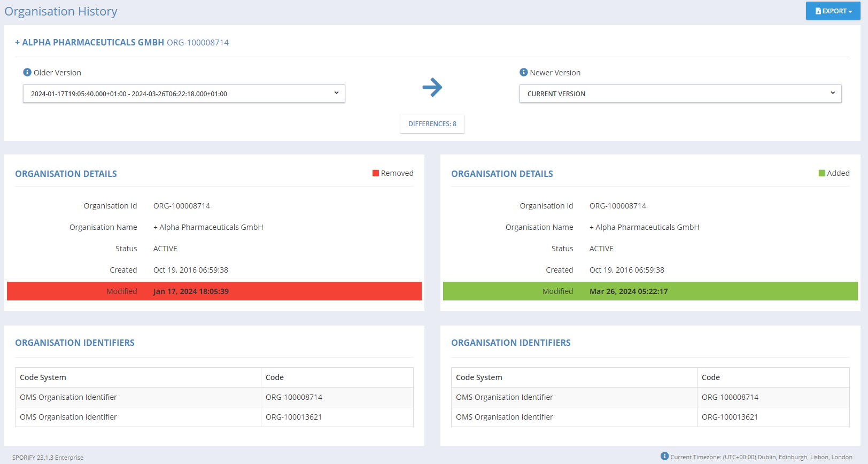The height and width of the screenshot is (464, 868).
Task: Click the blue right arrow between versions
Action: pyautogui.click(x=432, y=87)
